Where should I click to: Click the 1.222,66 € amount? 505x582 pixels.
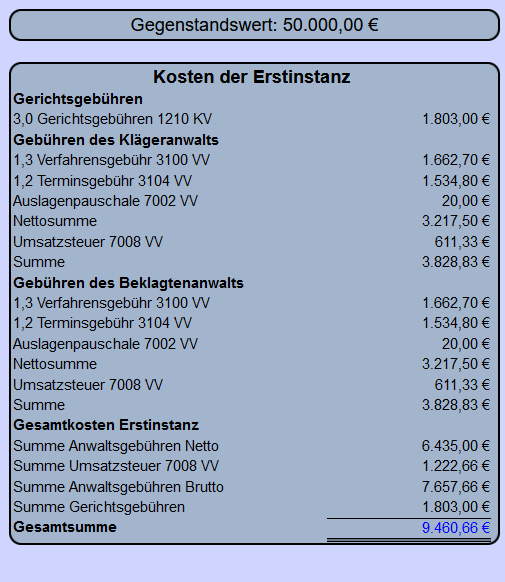[x=456, y=466]
